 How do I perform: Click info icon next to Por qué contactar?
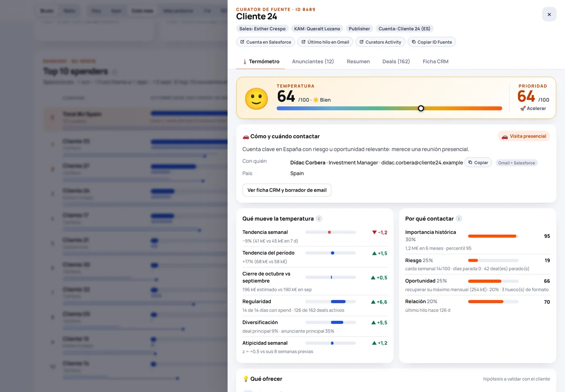point(459,219)
